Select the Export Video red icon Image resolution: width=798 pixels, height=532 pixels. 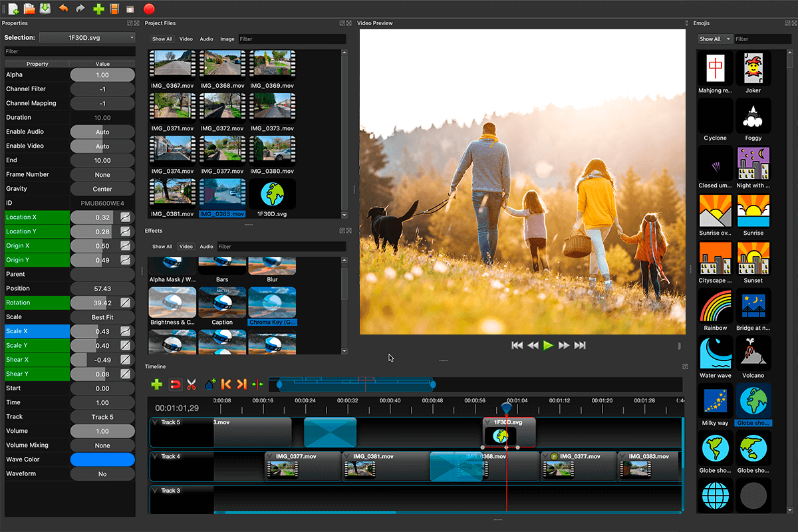(149, 9)
